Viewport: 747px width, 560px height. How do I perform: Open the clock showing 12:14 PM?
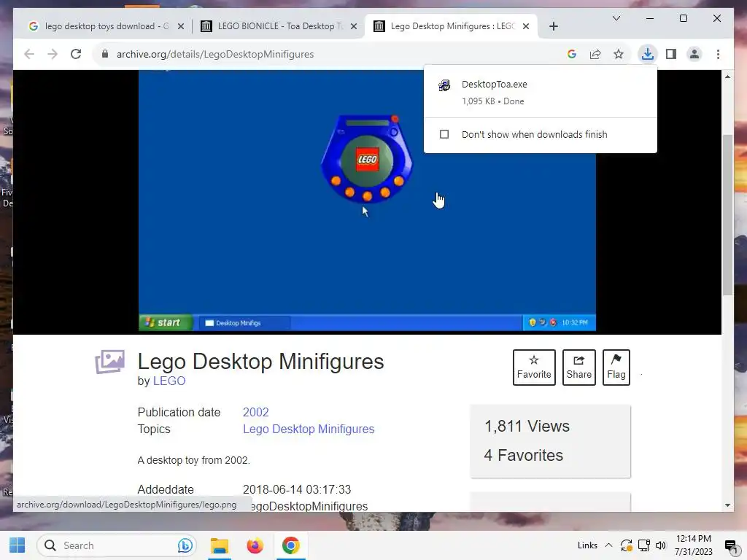click(x=694, y=545)
